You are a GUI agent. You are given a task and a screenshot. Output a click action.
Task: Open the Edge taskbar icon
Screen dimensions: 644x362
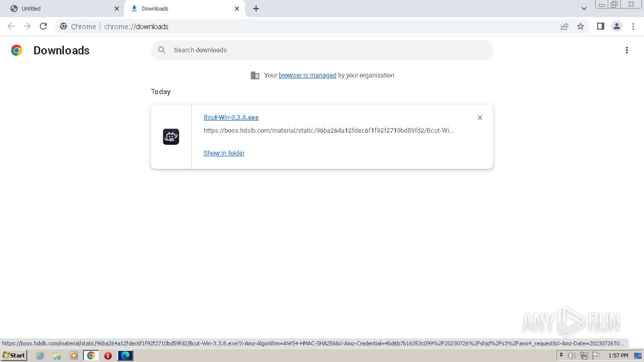click(x=125, y=355)
